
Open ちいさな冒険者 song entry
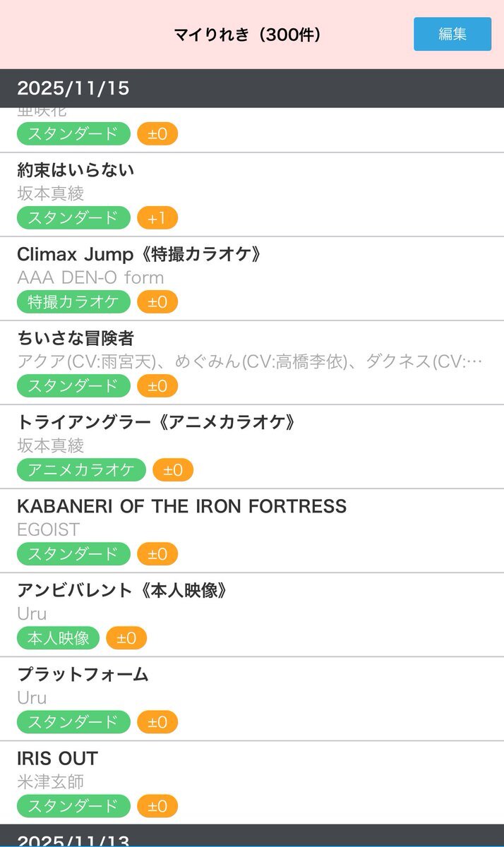coord(76,338)
